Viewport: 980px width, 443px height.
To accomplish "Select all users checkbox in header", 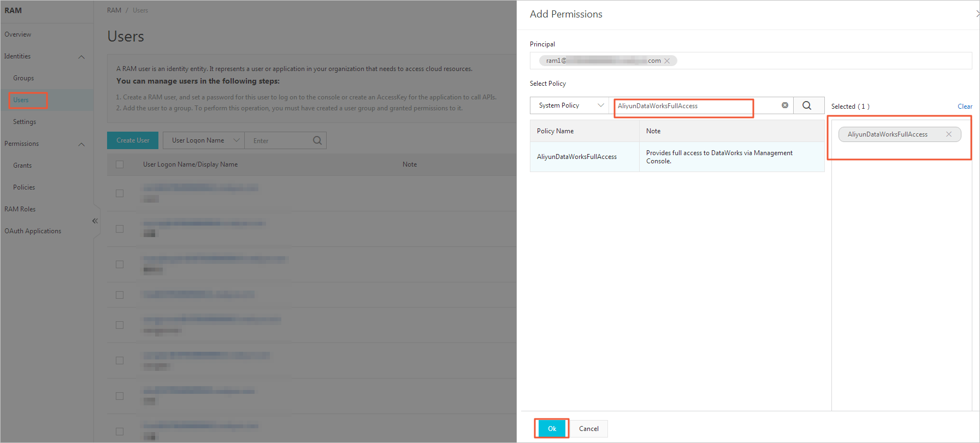I will 120,164.
